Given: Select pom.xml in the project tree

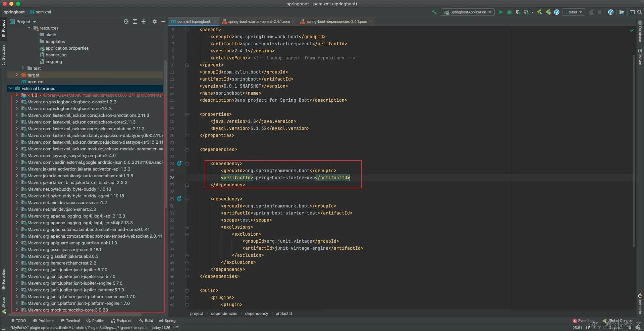Looking at the screenshot, I should pos(33,82).
